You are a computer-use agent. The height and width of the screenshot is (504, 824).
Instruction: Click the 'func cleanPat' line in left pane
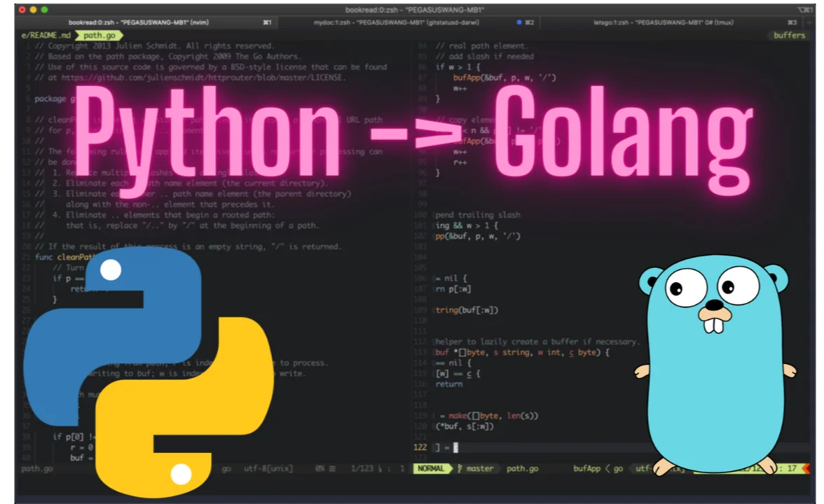(64, 257)
